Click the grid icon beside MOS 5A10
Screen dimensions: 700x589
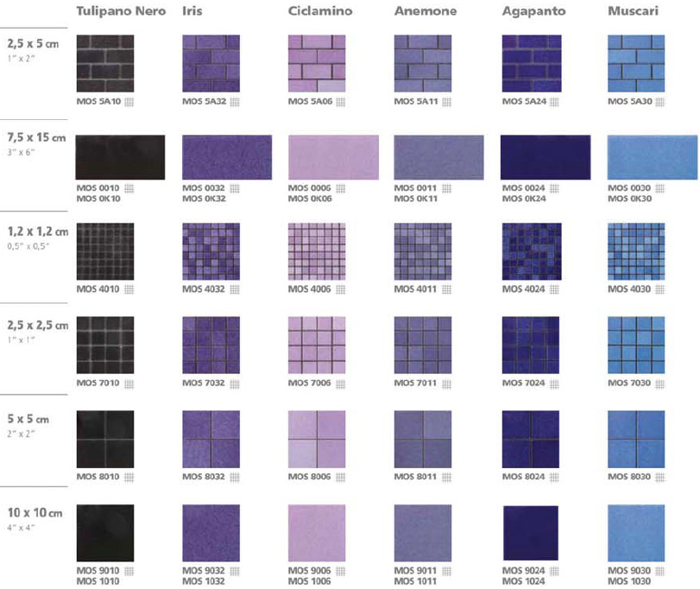129,102
